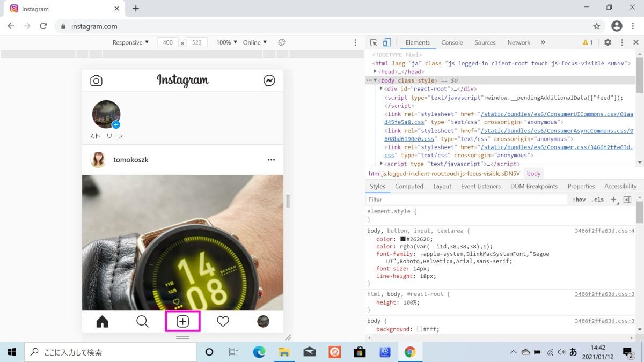Image resolution: width=644 pixels, height=362 pixels.
Task: Click the warnings count badge
Action: pyautogui.click(x=588, y=42)
